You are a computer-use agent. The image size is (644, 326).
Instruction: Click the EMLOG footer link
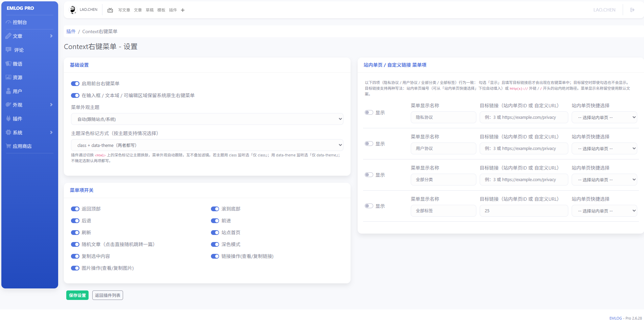click(616, 318)
